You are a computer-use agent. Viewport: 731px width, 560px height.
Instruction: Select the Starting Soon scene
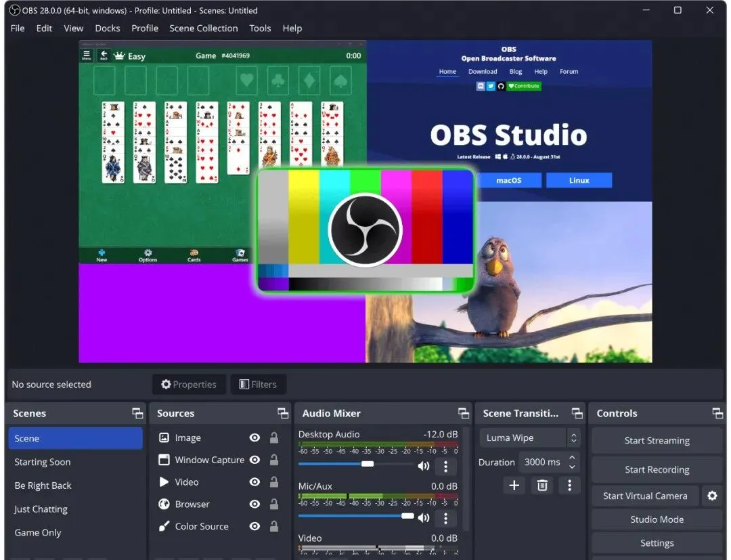tap(76, 462)
